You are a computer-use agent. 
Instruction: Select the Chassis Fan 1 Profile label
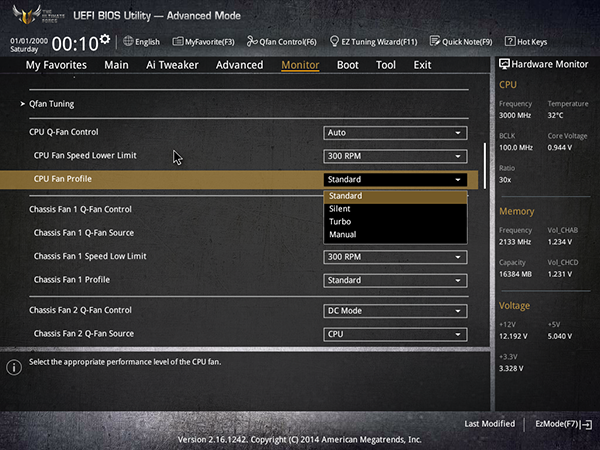tap(72, 280)
